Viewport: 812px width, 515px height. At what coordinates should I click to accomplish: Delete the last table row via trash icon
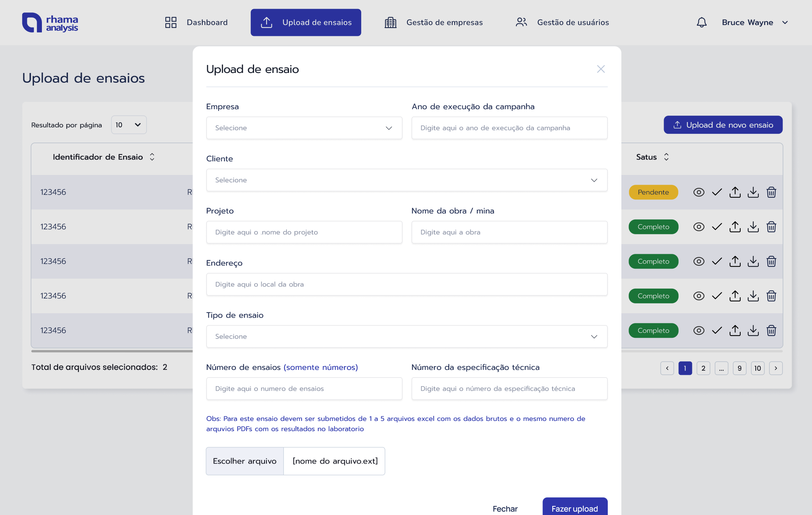pos(771,331)
